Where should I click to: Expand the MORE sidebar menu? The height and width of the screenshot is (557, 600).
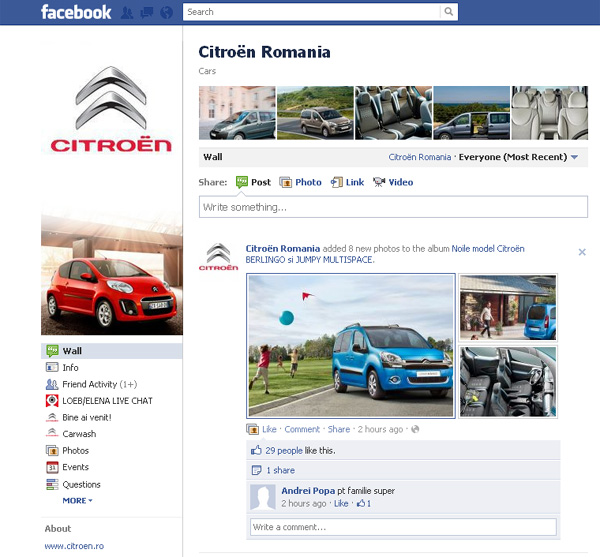(77, 500)
